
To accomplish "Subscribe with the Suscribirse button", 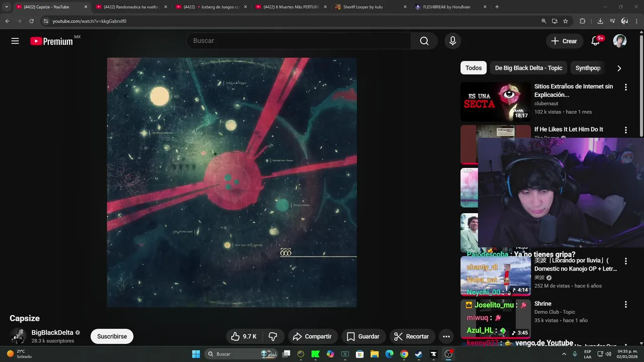I will point(112,336).
